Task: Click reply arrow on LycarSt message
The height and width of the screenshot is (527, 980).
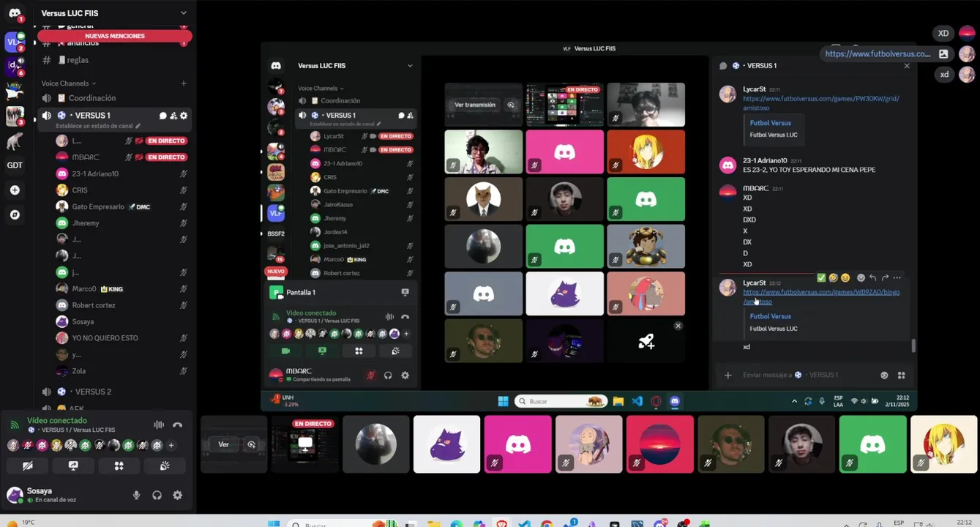Action: (x=872, y=277)
